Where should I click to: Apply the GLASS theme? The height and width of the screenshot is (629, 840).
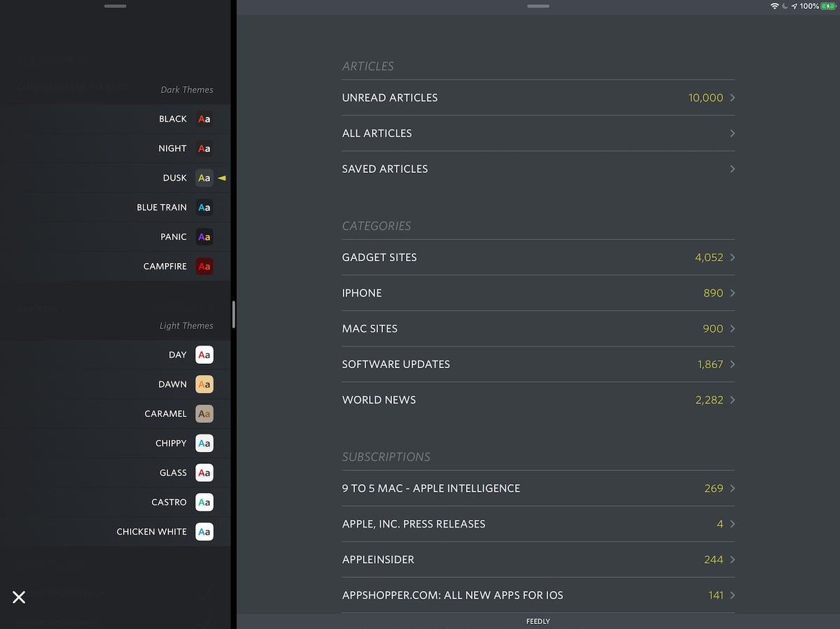coord(115,472)
